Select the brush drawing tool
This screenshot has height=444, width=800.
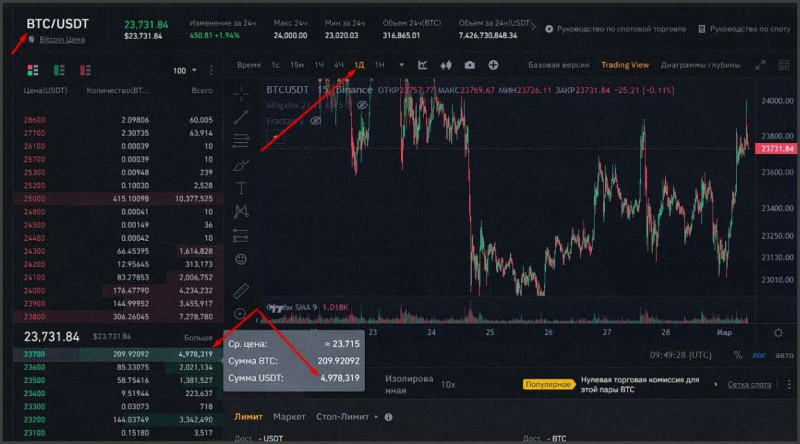click(x=241, y=165)
